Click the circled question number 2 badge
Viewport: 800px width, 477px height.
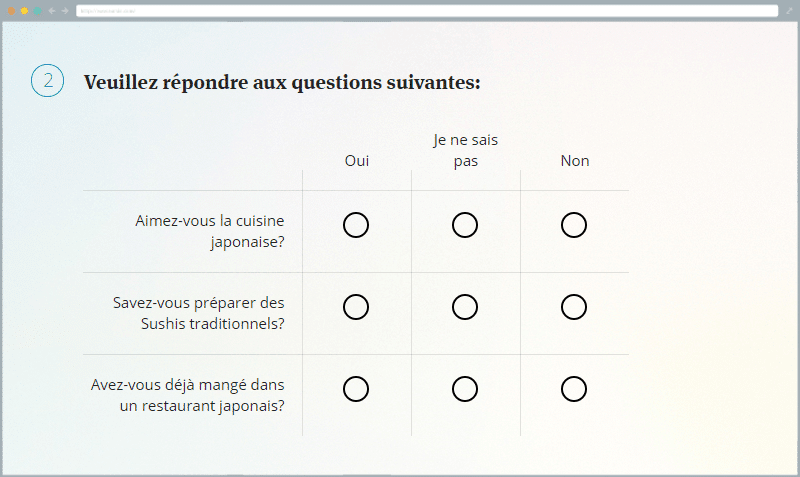pyautogui.click(x=48, y=81)
